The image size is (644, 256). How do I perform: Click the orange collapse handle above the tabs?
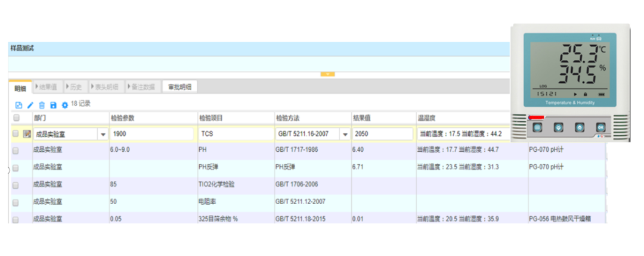[x=327, y=74]
